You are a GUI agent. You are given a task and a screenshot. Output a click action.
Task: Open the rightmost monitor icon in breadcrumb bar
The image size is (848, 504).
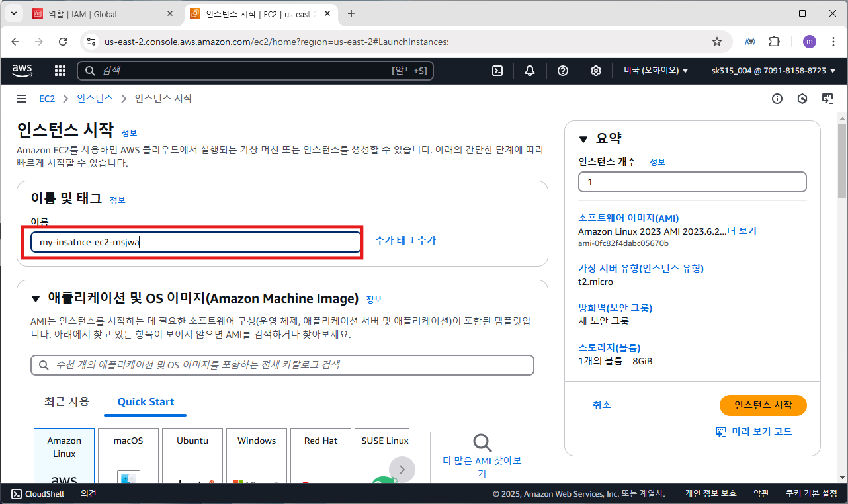click(827, 99)
